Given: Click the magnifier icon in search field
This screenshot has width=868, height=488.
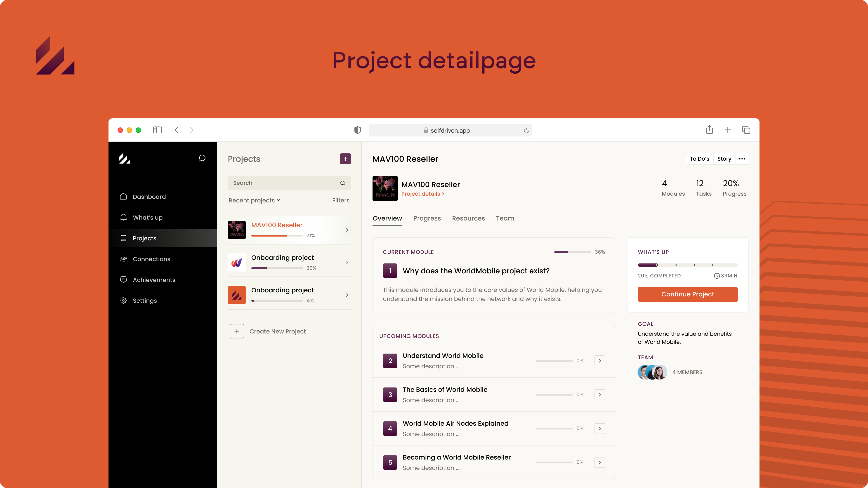Looking at the screenshot, I should [x=343, y=183].
